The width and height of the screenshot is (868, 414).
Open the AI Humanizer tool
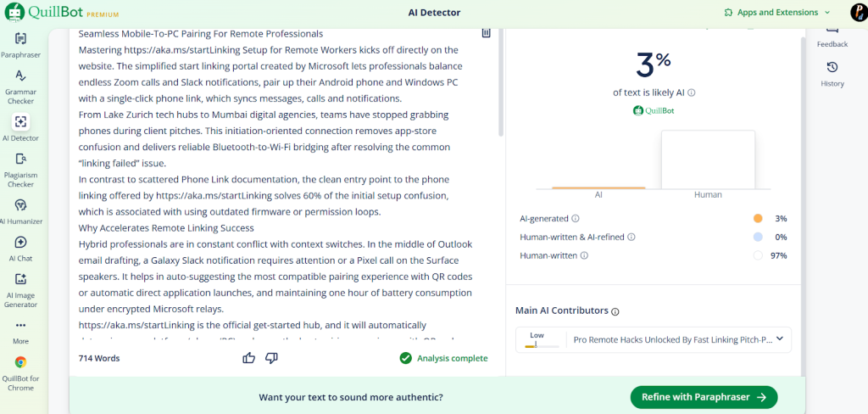click(20, 205)
